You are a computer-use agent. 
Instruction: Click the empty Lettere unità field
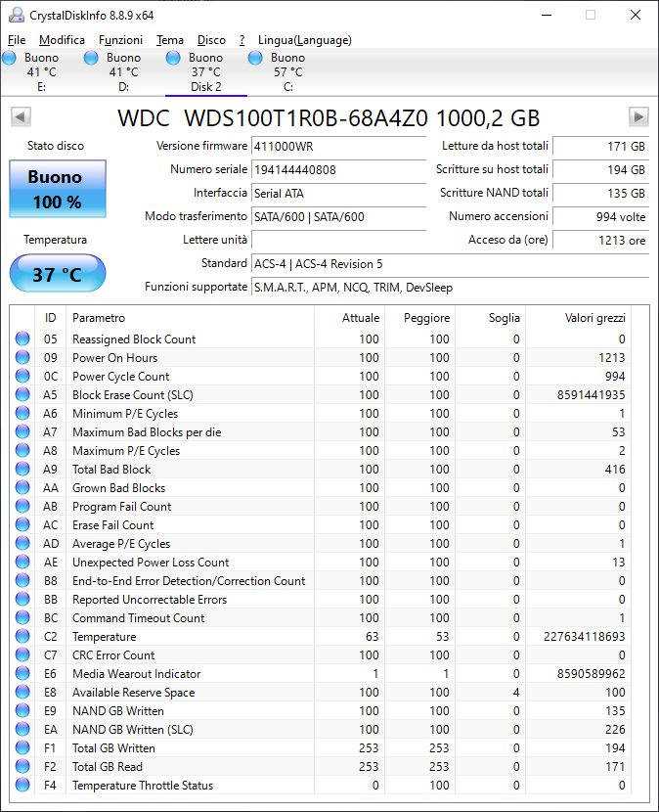[x=338, y=241]
